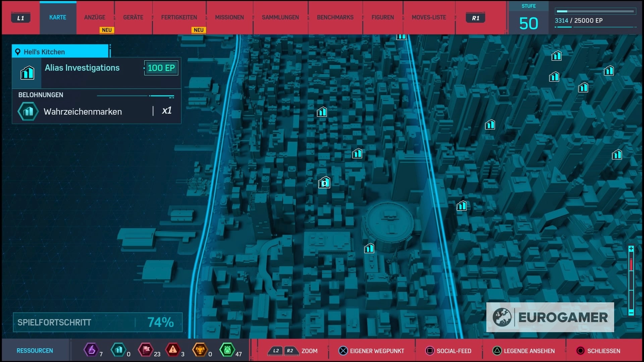
Task: Open the Moves-Liste tab
Action: (x=429, y=17)
